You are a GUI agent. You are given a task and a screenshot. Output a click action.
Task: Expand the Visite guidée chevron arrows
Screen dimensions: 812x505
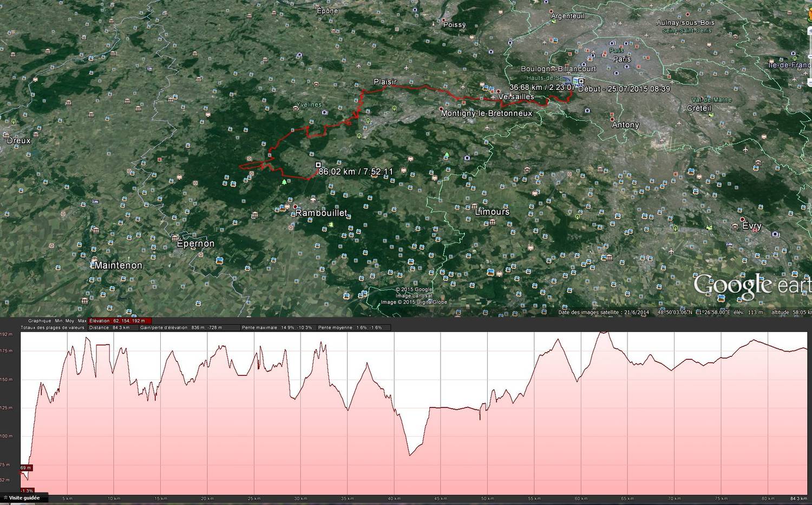5,497
